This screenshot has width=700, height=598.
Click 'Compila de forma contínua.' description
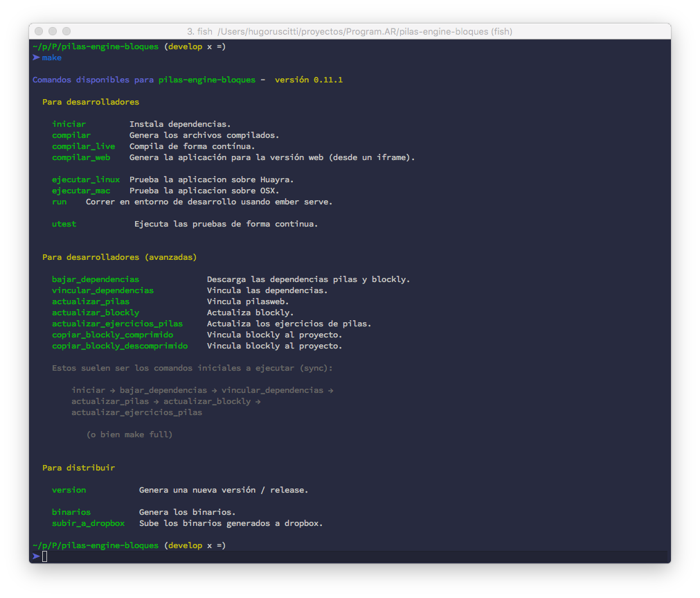[192, 146]
